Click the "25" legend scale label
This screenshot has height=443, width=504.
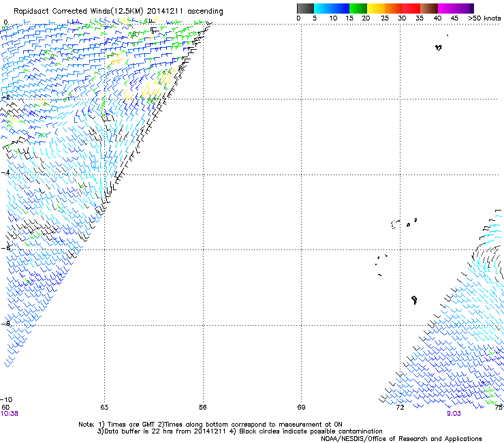[385, 18]
